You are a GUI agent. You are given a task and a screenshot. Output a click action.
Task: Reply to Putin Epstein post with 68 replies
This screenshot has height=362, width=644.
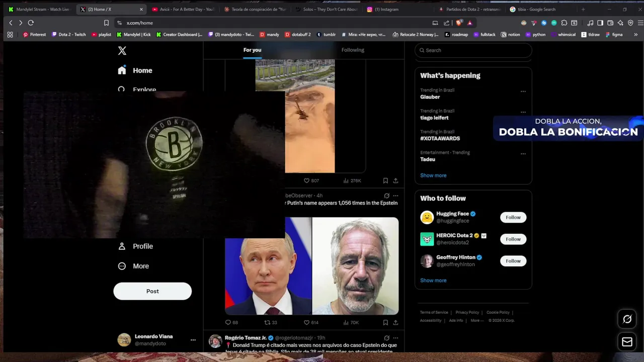point(231,322)
